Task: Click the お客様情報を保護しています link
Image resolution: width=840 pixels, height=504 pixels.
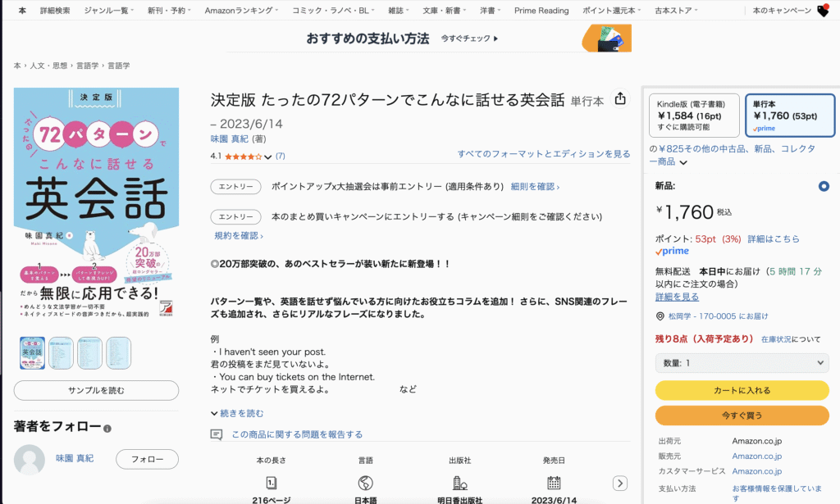Action: (x=777, y=493)
